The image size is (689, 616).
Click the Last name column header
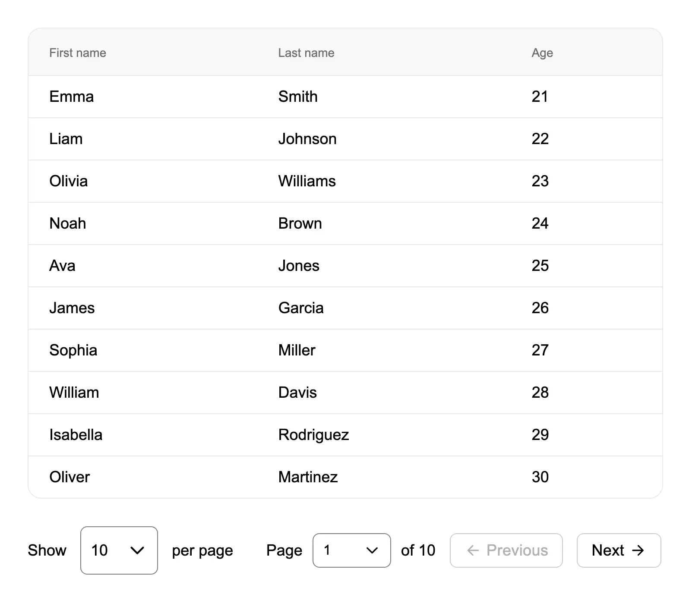(x=306, y=53)
